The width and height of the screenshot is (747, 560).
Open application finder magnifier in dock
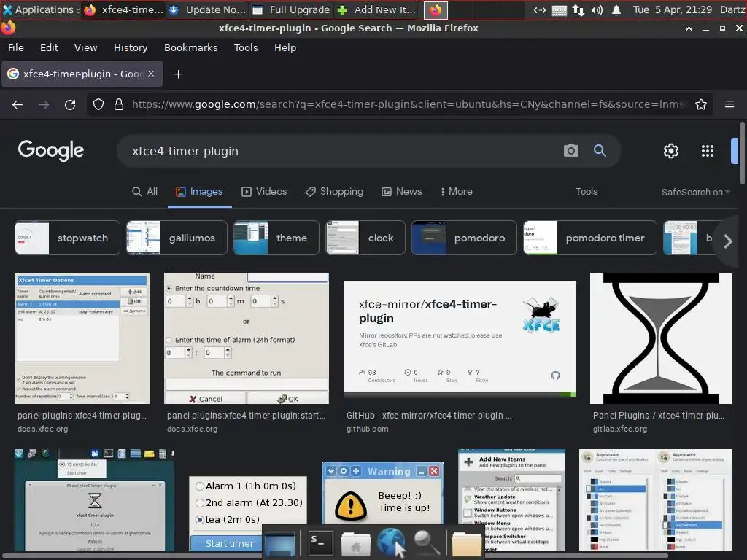[x=426, y=542]
